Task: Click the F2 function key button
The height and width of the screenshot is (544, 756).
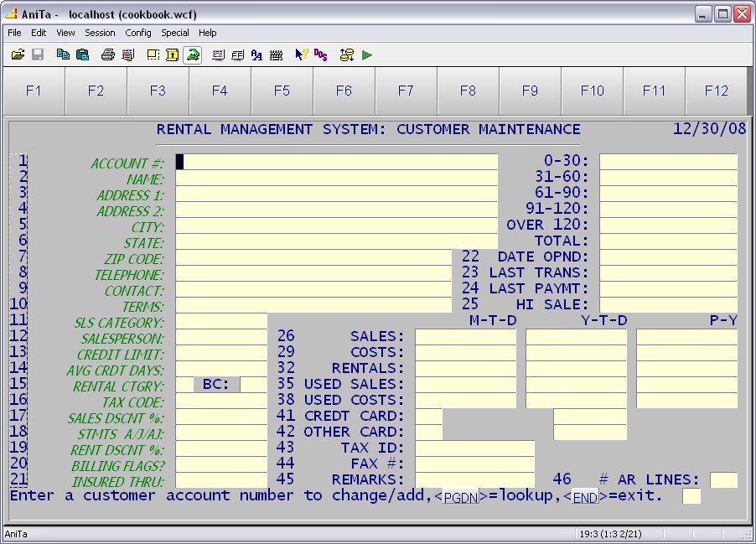Action: coord(96,91)
